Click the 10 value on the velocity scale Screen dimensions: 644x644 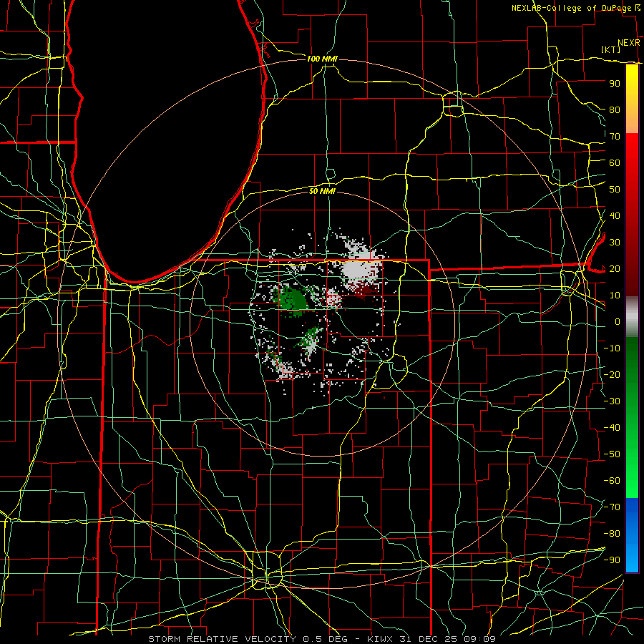tap(615, 296)
